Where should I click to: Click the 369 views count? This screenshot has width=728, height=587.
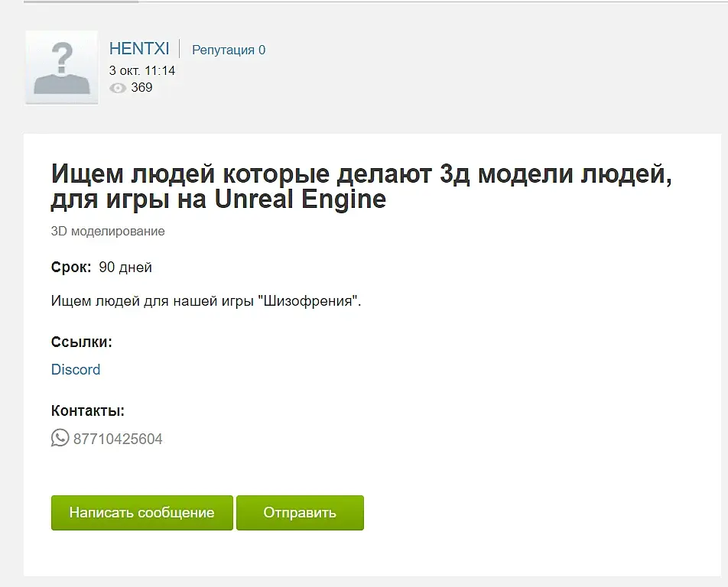141,87
